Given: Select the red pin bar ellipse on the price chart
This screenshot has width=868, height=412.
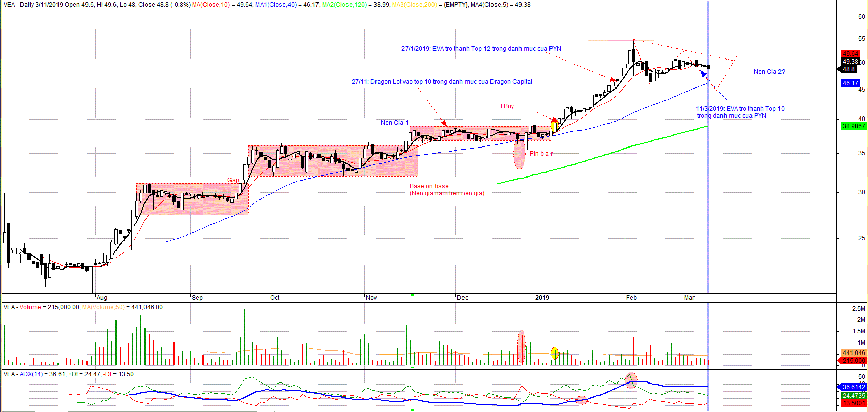Looking at the screenshot, I should click(x=519, y=154).
